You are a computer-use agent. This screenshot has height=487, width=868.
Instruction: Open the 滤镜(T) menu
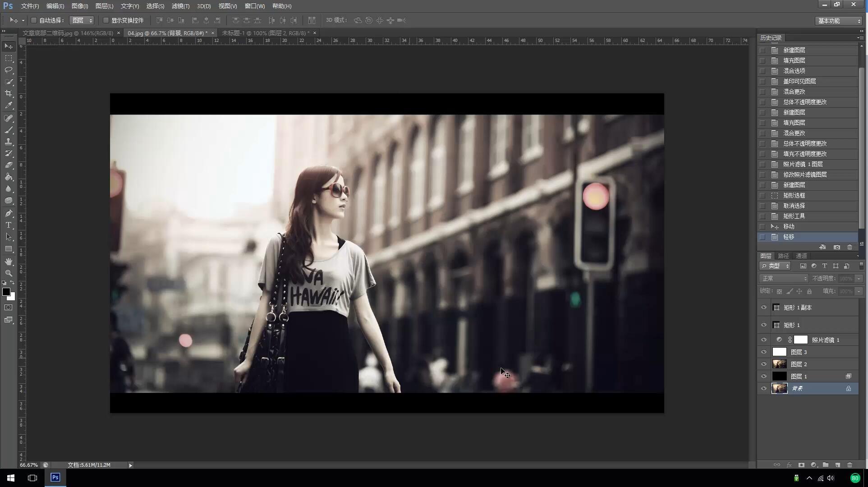click(x=180, y=6)
